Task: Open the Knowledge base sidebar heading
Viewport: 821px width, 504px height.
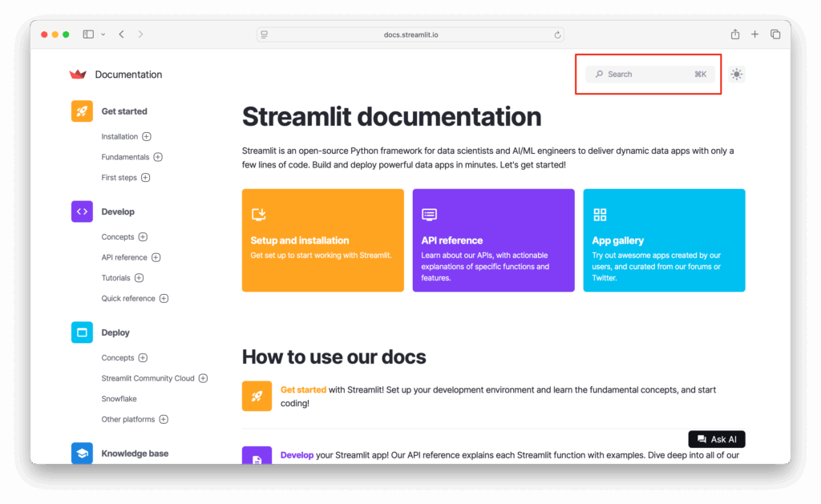Action: click(135, 454)
